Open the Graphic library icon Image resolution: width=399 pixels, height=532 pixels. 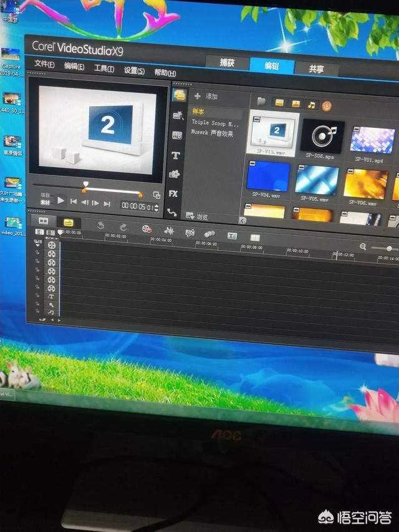click(174, 175)
